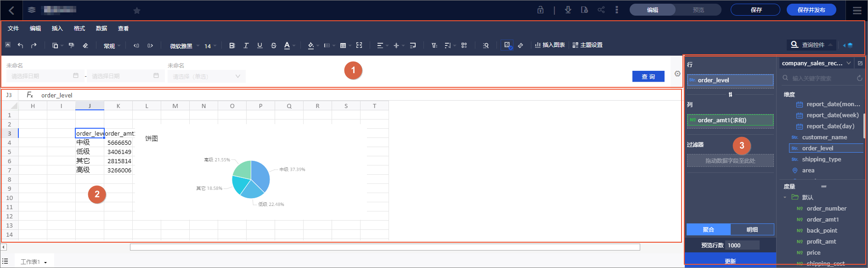Click the fill color bucket icon
The height and width of the screenshot is (268, 868).
311,45
